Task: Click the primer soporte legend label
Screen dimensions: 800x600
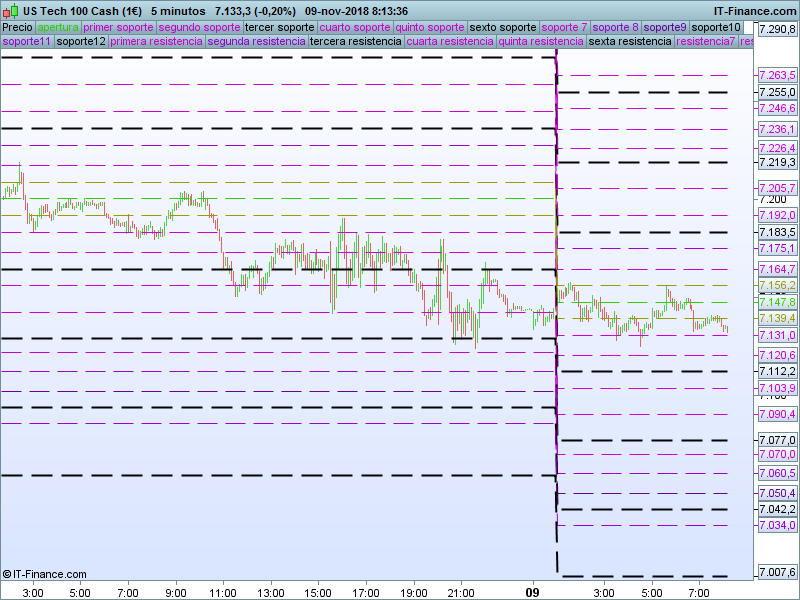Action: 118,27
